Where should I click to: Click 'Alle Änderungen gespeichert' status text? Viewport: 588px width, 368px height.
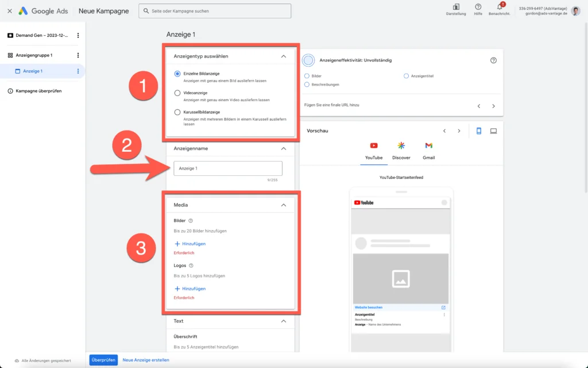(x=46, y=361)
